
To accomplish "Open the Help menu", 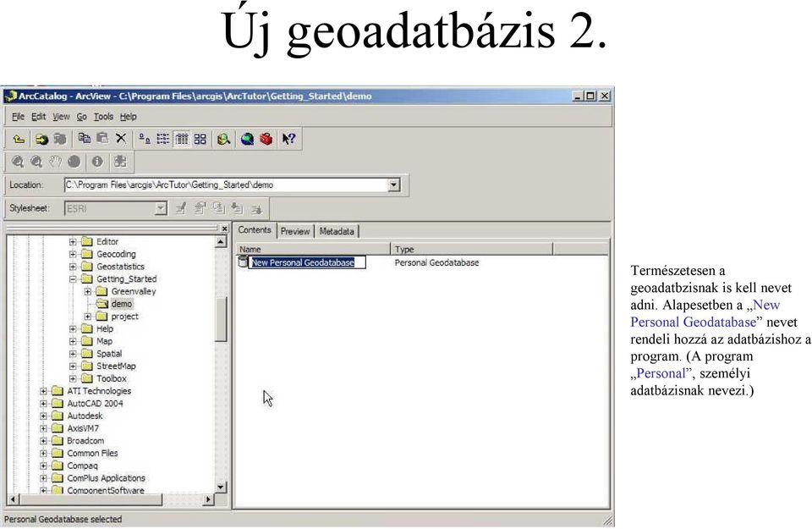I will [129, 117].
